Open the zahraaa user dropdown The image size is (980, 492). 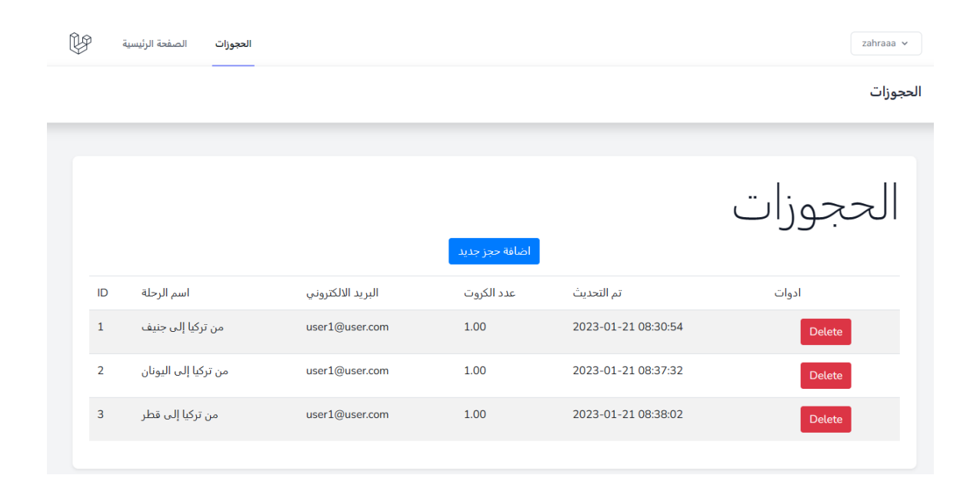pos(885,44)
